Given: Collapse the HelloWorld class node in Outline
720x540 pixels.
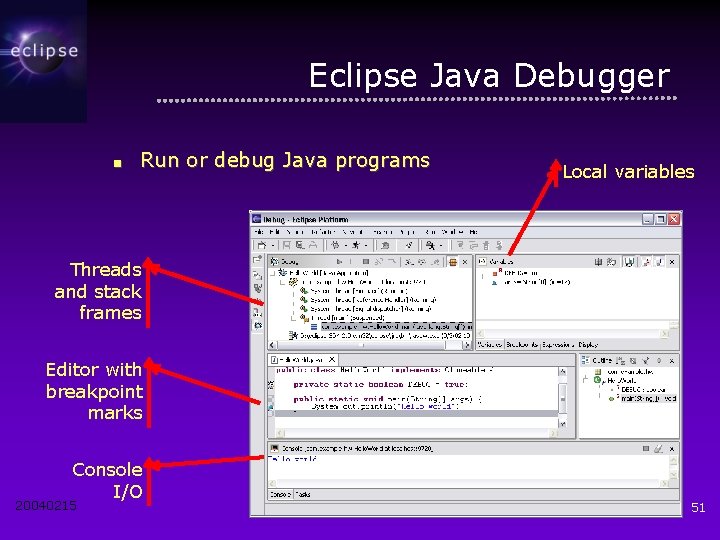Looking at the screenshot, I should (x=585, y=380).
